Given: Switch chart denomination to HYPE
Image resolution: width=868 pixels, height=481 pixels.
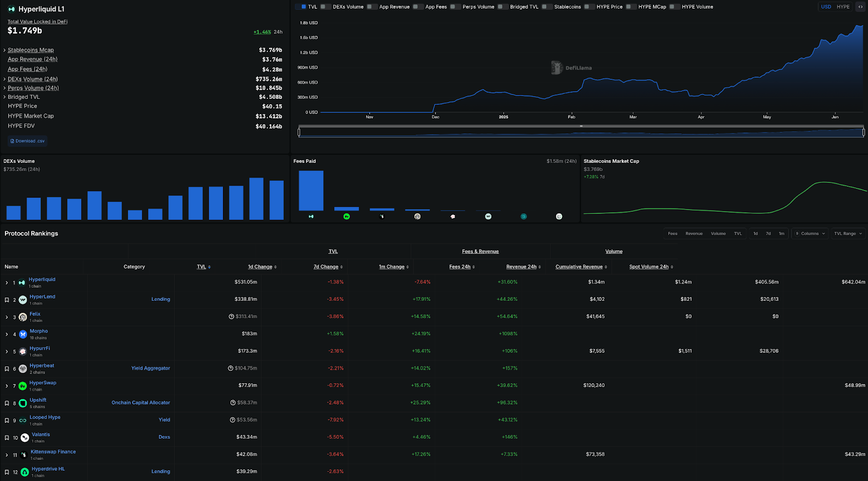Looking at the screenshot, I should [x=843, y=7].
